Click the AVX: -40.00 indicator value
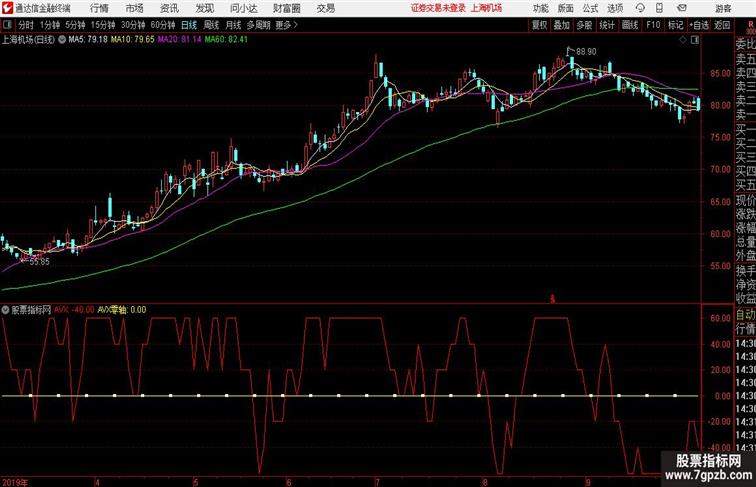 (x=74, y=310)
